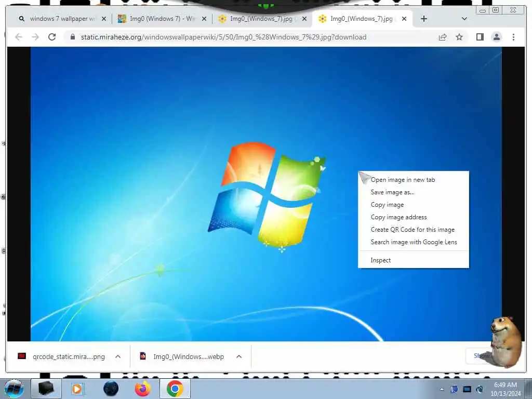532x399 pixels.
Task: Click the Chrome taskbar icon
Action: 175,389
